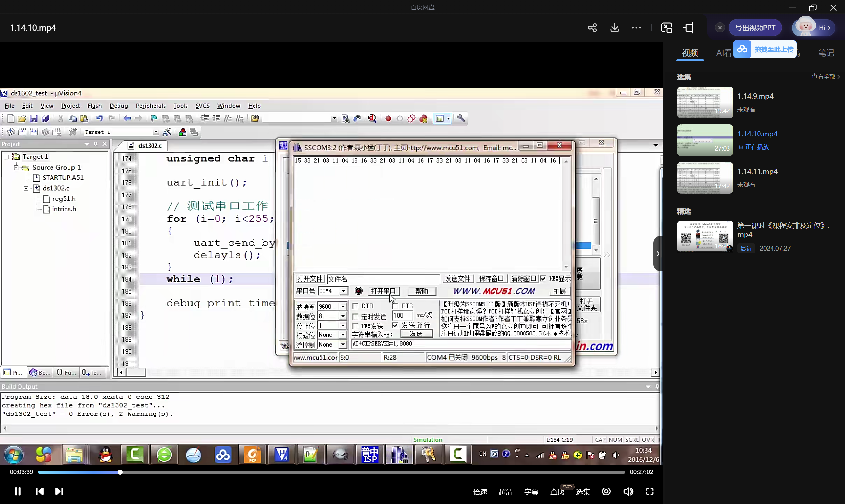845x504 pixels.
Task: Open the Peripherals menu
Action: point(151,106)
